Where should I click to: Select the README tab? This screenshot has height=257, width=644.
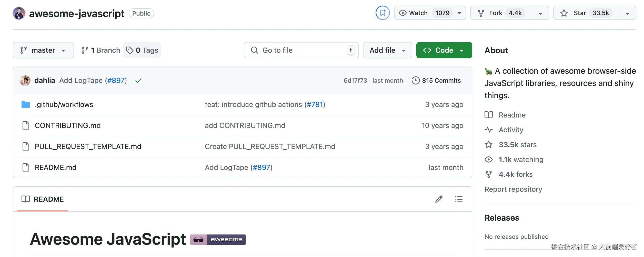pos(43,199)
